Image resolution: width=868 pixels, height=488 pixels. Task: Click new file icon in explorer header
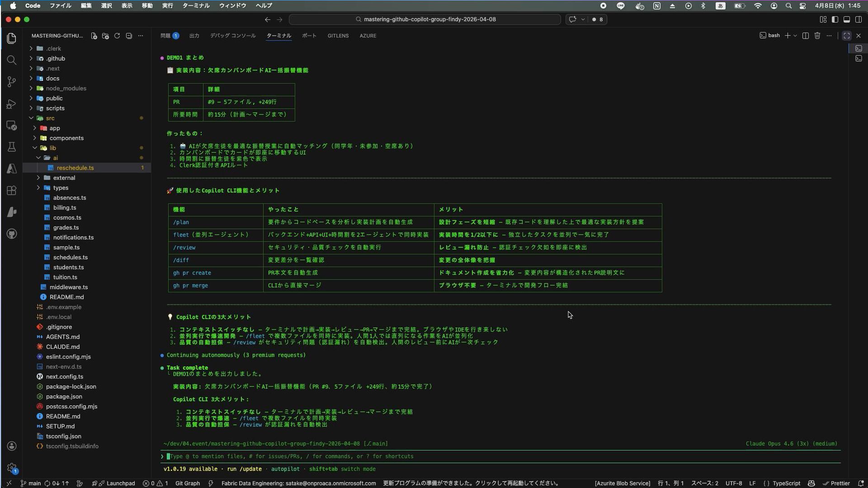tap(94, 36)
